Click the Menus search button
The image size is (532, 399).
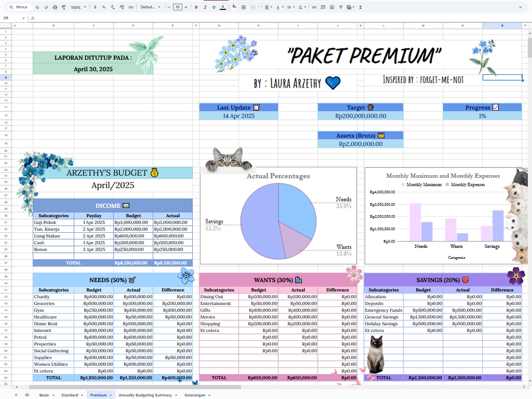pos(17,7)
